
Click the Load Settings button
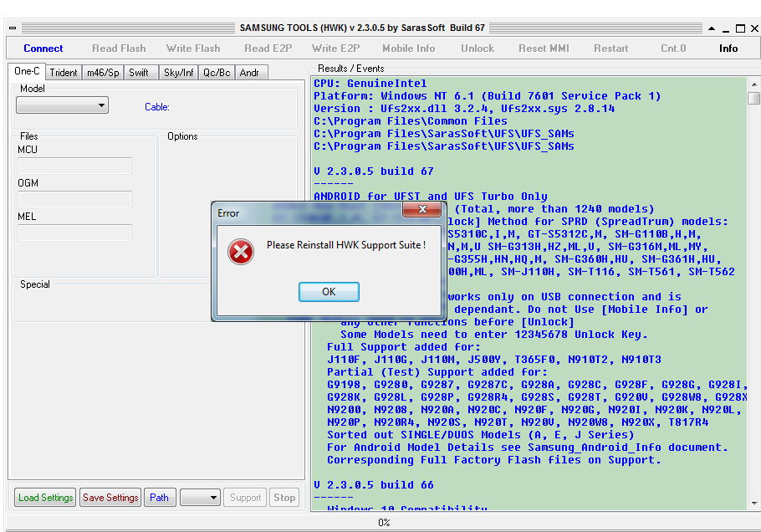pos(46,498)
